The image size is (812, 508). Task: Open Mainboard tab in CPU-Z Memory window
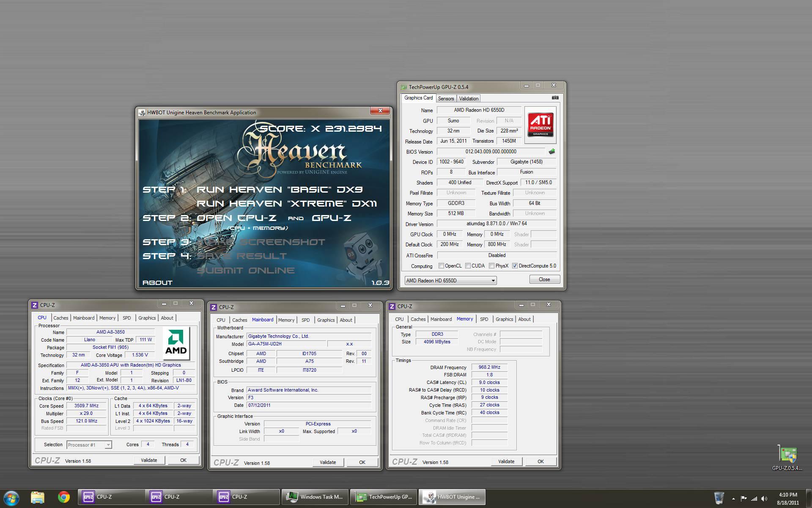pos(441,319)
